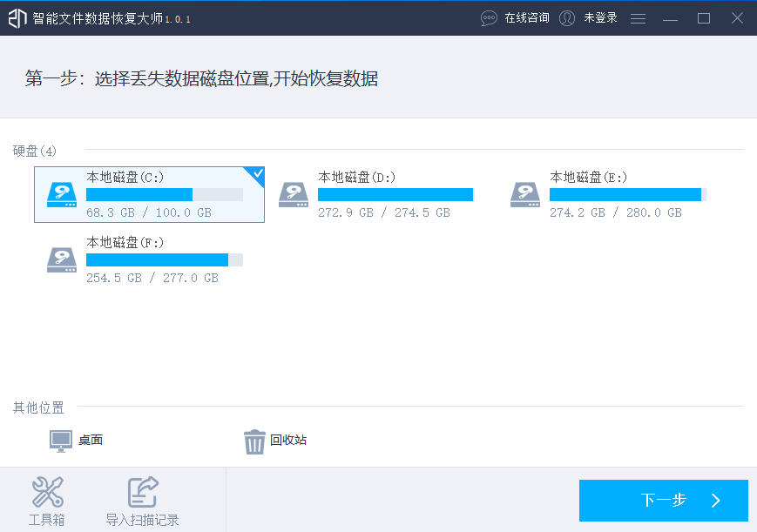Click the step one heading text
Viewport: 757px width, 532px height.
(x=201, y=78)
